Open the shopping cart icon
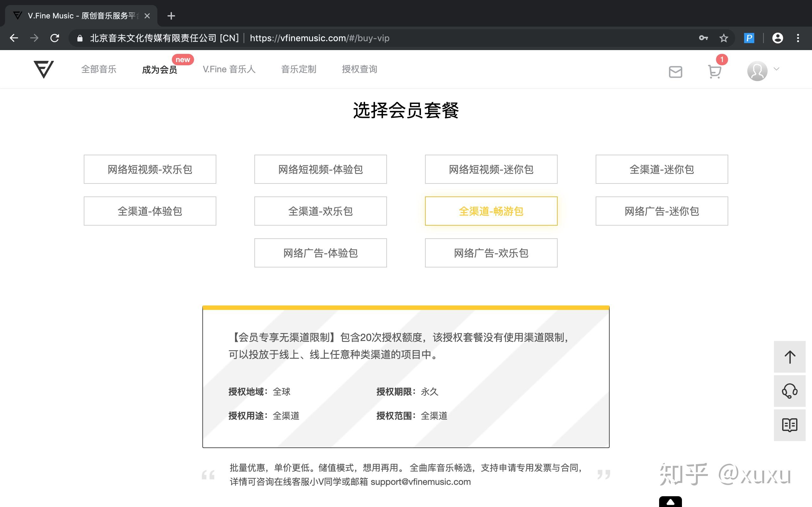 (x=714, y=71)
